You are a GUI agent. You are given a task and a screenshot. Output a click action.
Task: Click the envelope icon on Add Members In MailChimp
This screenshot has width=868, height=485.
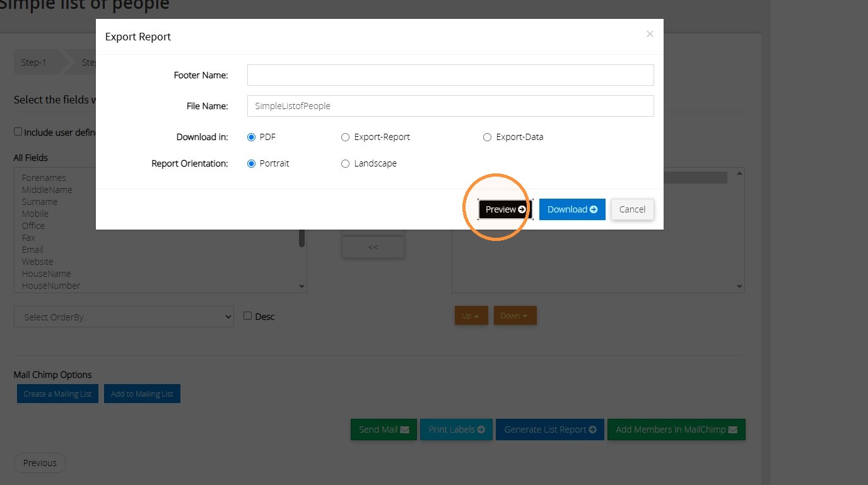(x=733, y=429)
